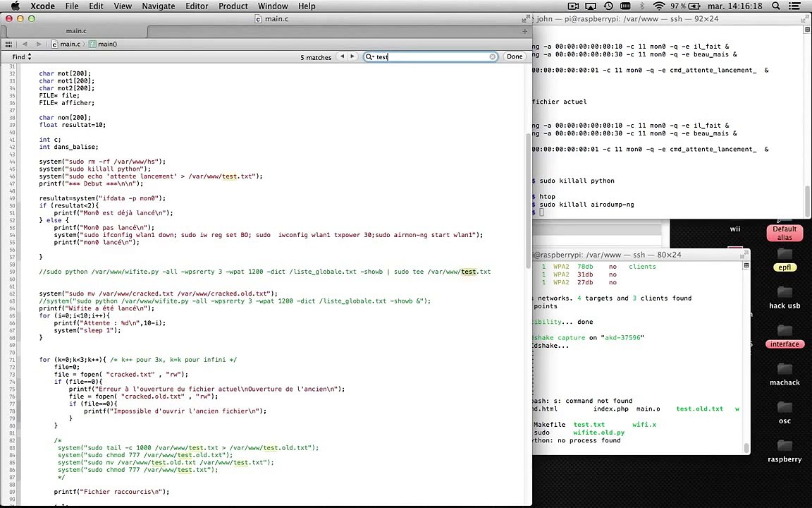Open the machack desktop folder
The image size is (812, 508).
coord(785,374)
